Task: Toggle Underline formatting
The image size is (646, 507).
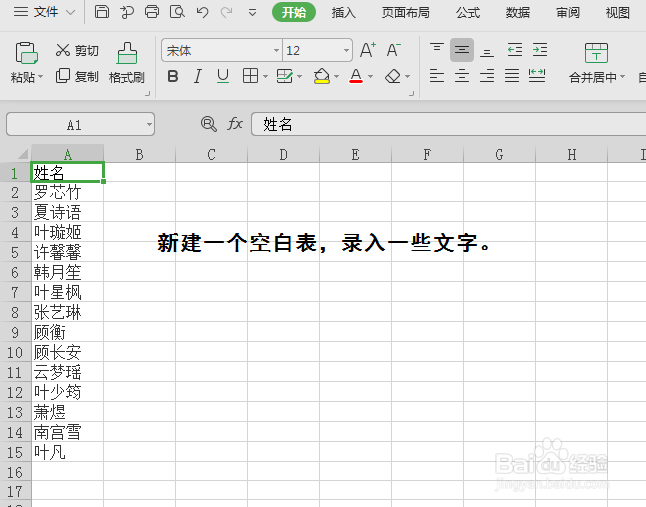Action: (x=223, y=76)
